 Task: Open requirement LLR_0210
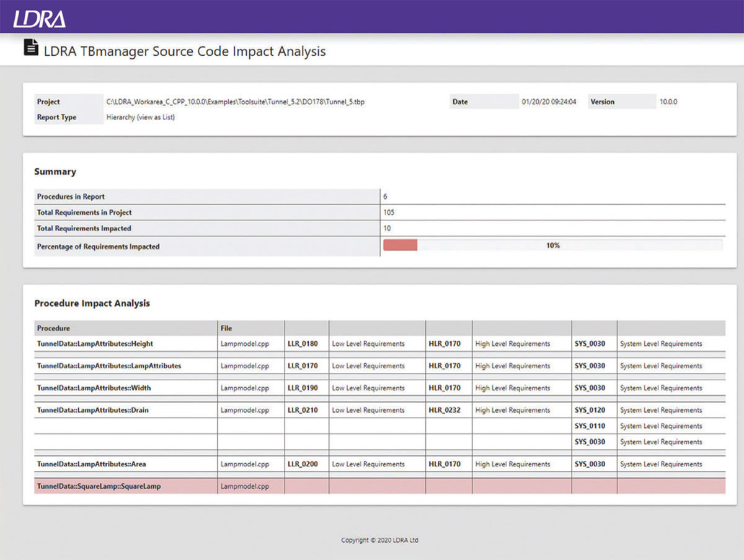pyautogui.click(x=303, y=410)
